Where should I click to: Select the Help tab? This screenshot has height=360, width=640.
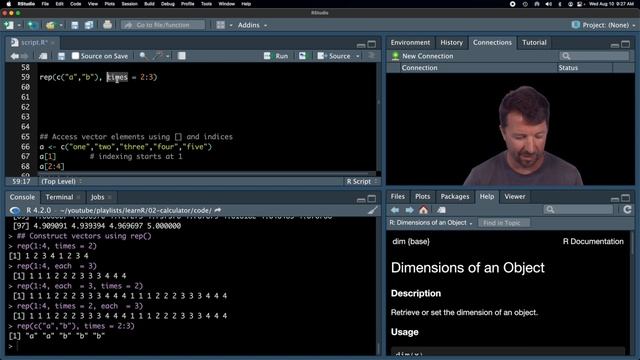click(x=487, y=197)
